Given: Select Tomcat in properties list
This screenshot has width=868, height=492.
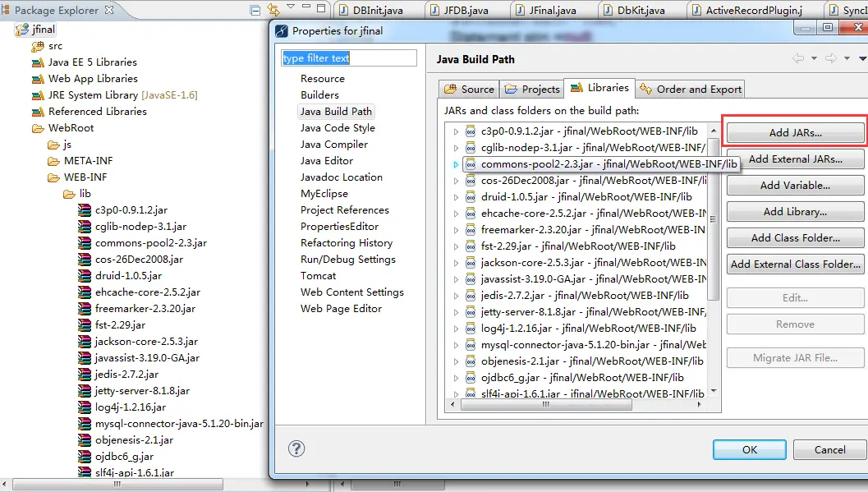Looking at the screenshot, I should 319,276.
